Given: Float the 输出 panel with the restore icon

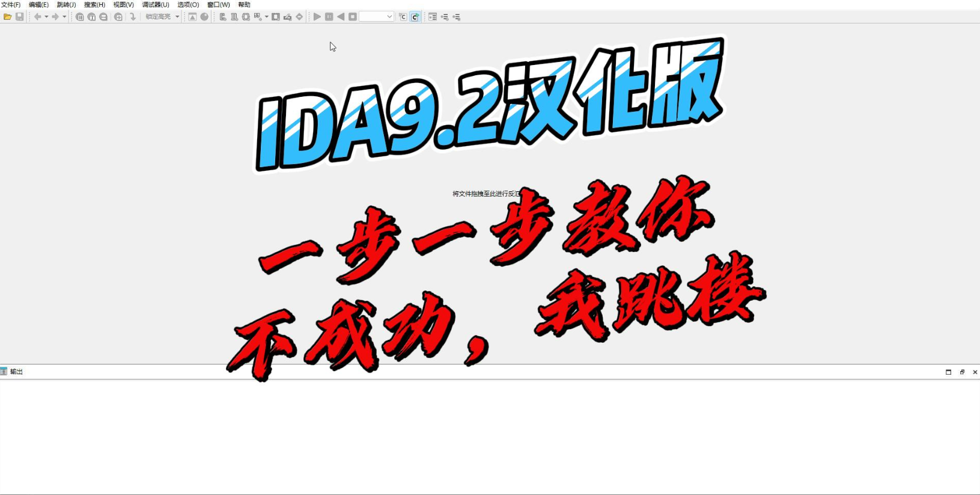Looking at the screenshot, I should tap(962, 372).
